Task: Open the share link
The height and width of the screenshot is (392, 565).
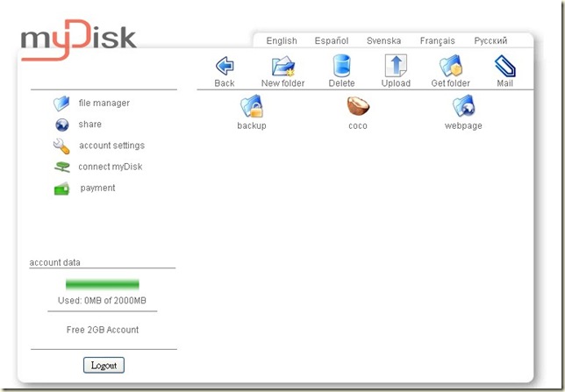Action: (x=90, y=125)
